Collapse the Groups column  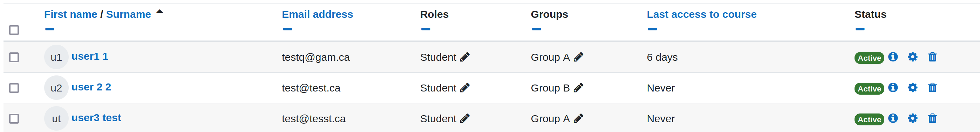(536, 29)
